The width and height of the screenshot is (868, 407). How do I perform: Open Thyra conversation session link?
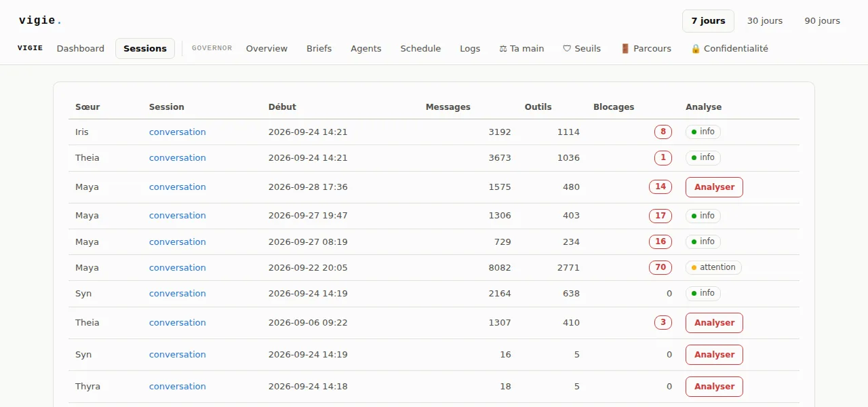coord(178,387)
